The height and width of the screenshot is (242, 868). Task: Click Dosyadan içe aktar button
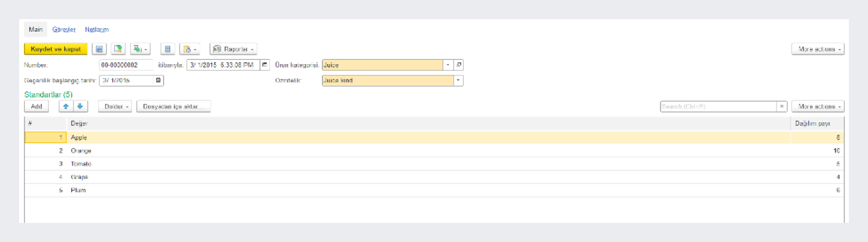coord(173,106)
